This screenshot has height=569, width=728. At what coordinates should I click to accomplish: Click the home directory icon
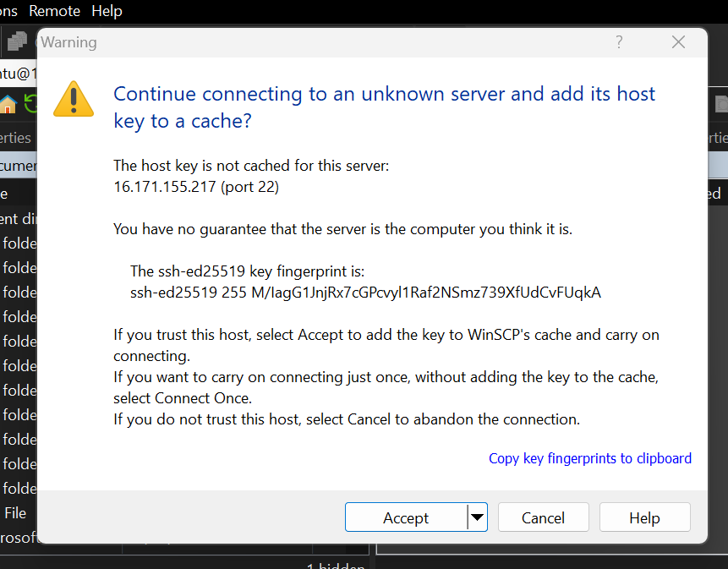coord(8,104)
